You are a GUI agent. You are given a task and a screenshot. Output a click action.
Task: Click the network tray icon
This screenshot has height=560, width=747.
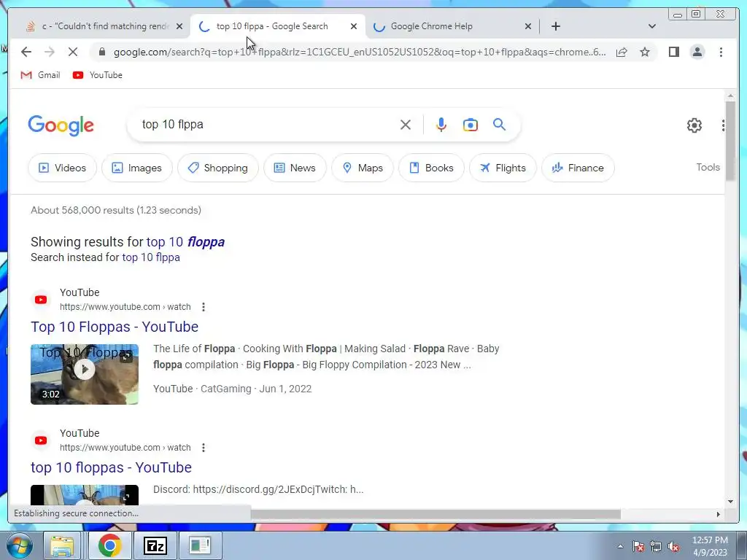pyautogui.click(x=656, y=547)
